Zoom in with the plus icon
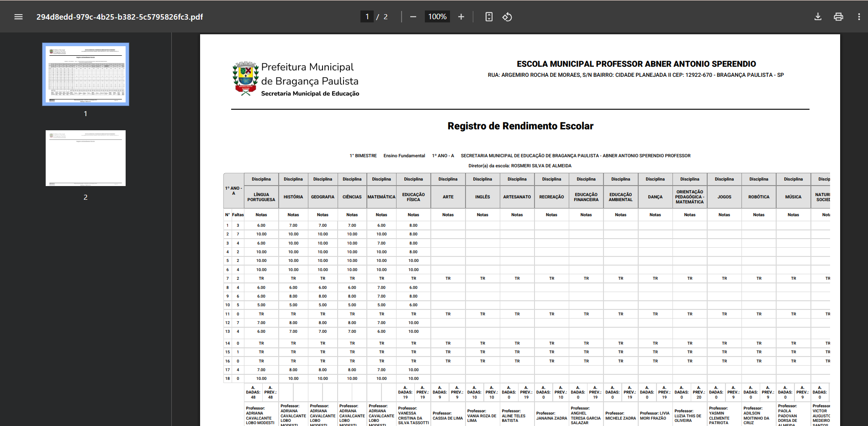868x426 pixels. pos(461,17)
